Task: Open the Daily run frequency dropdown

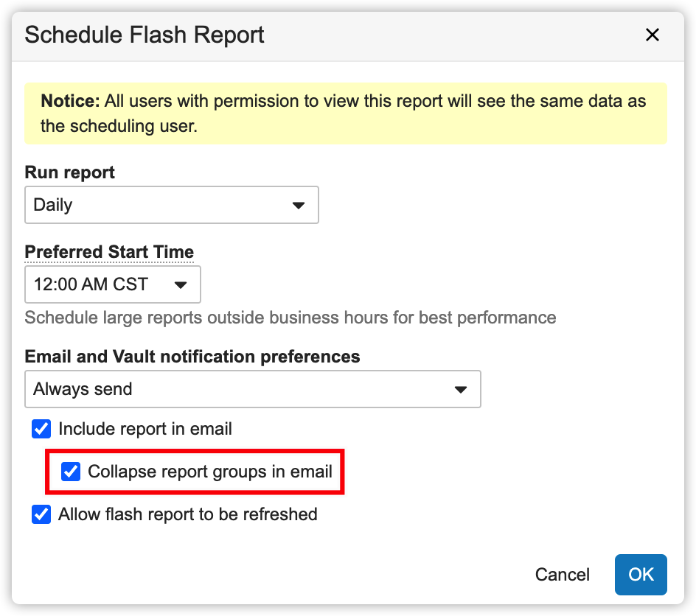Action: [171, 205]
